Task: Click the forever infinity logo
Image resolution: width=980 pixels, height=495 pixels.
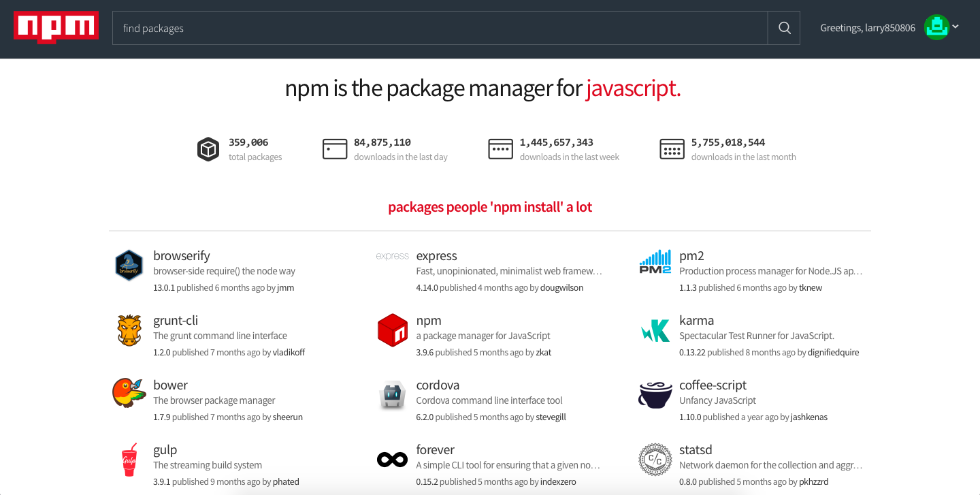Action: [392, 460]
